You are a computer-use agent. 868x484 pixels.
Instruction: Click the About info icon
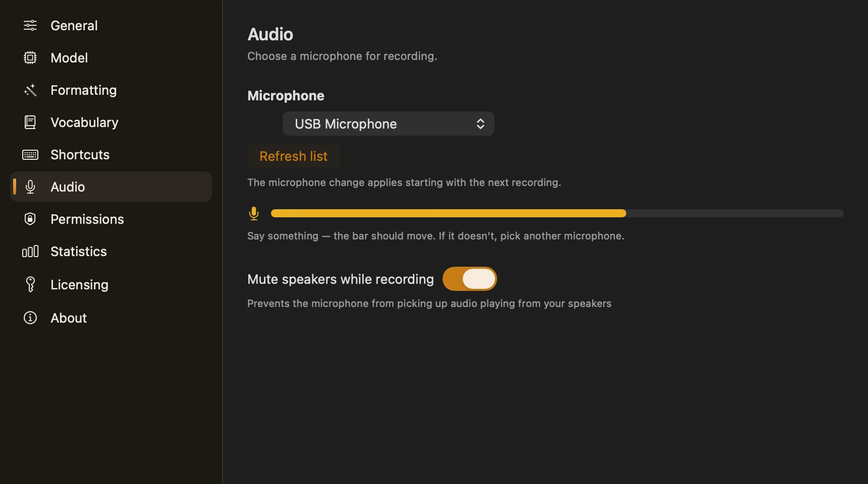pos(30,318)
